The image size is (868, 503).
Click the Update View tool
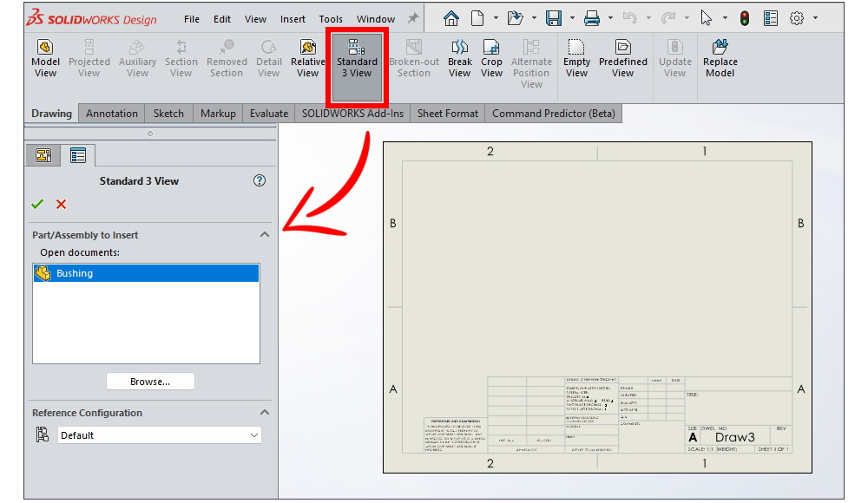674,58
